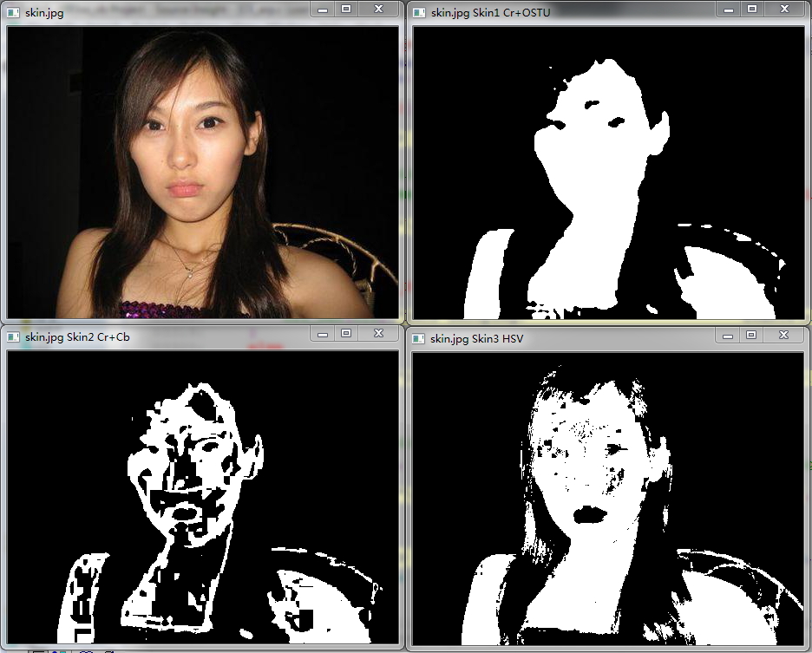Click the Skin1 Cr+OSTU window title icon
Image resolution: width=812 pixels, height=653 pixels.
coord(419,12)
